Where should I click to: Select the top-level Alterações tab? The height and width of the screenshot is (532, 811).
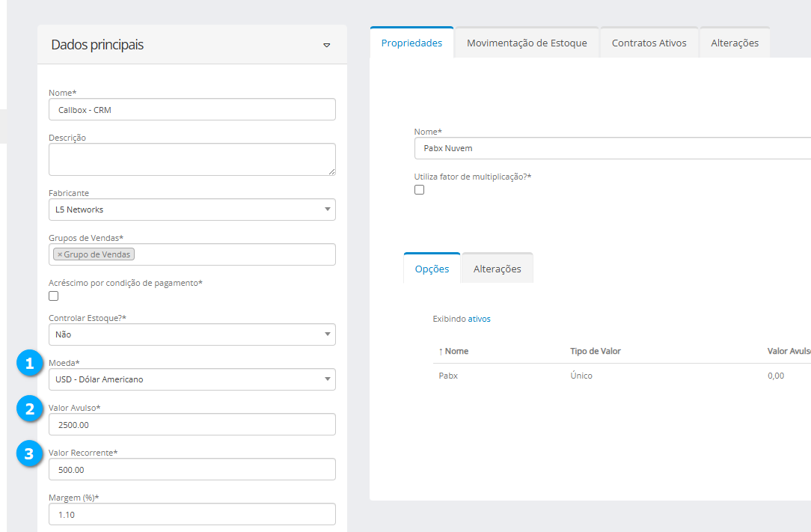734,43
